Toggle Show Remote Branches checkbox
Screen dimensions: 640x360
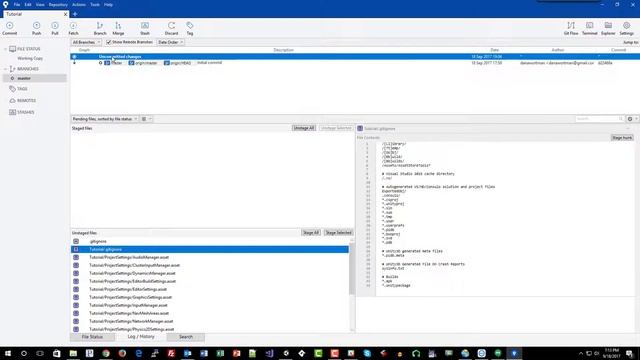[109, 42]
